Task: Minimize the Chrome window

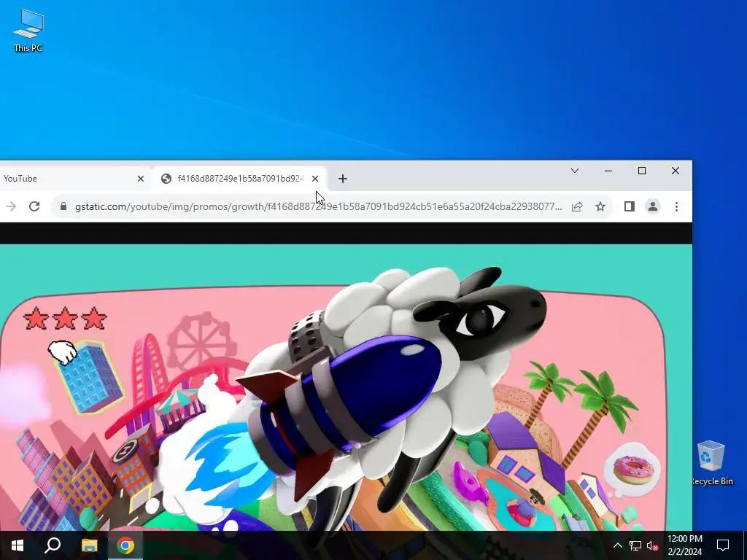Action: (608, 171)
